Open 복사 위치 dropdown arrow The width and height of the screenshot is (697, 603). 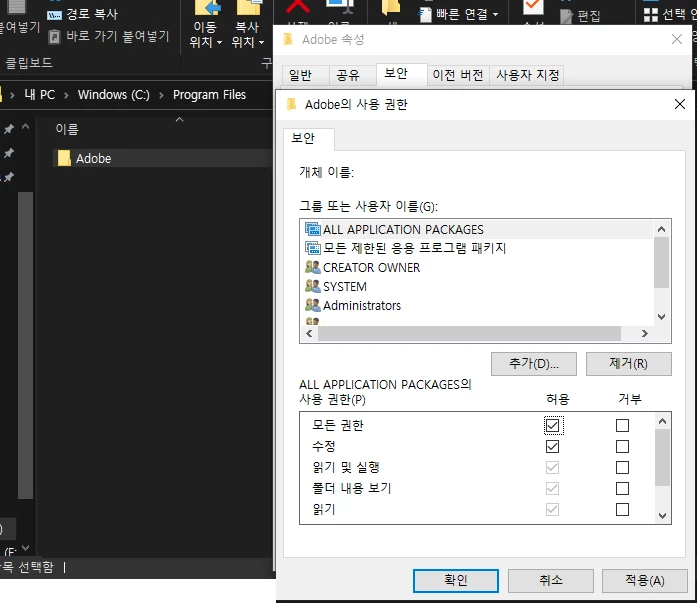pyautogui.click(x=261, y=43)
